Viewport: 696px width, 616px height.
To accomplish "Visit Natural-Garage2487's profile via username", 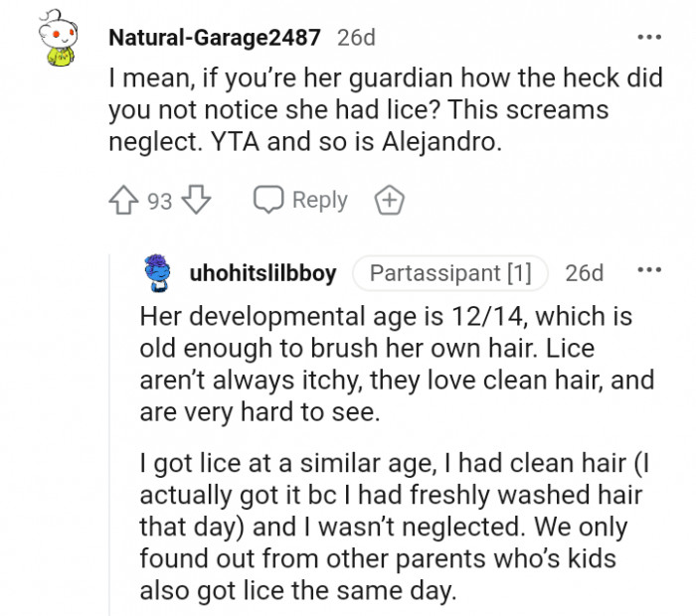I will click(214, 38).
